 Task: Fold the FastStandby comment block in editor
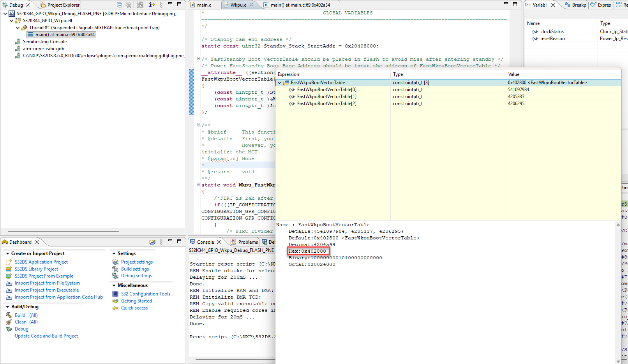[x=198, y=59]
